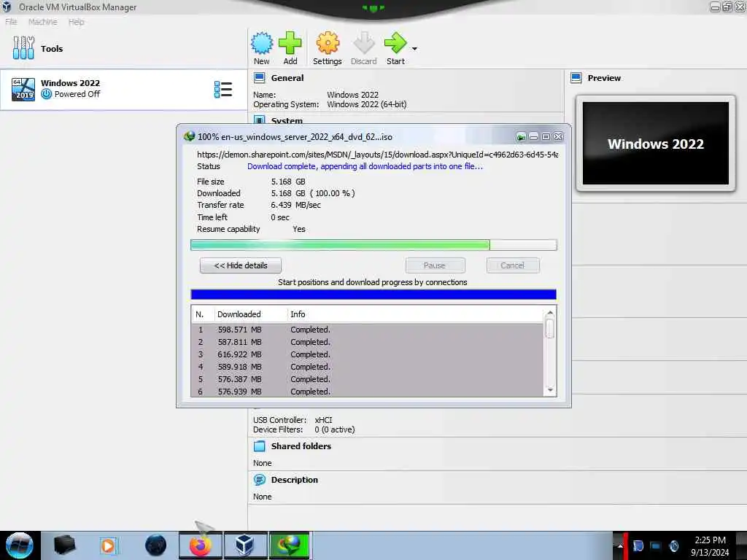747x560 pixels.
Task: Click the Windows 2022 preview thumbnail
Action: pos(656,144)
